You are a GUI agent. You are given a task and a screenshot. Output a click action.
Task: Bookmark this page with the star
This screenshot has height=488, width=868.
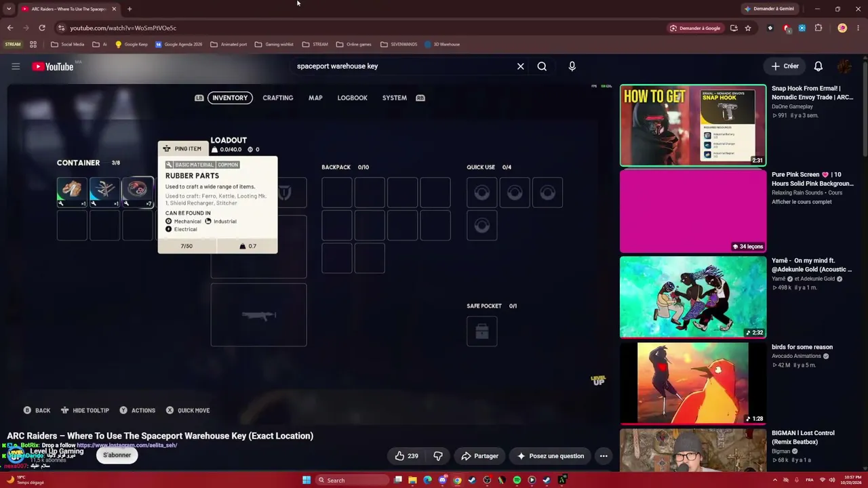click(748, 28)
